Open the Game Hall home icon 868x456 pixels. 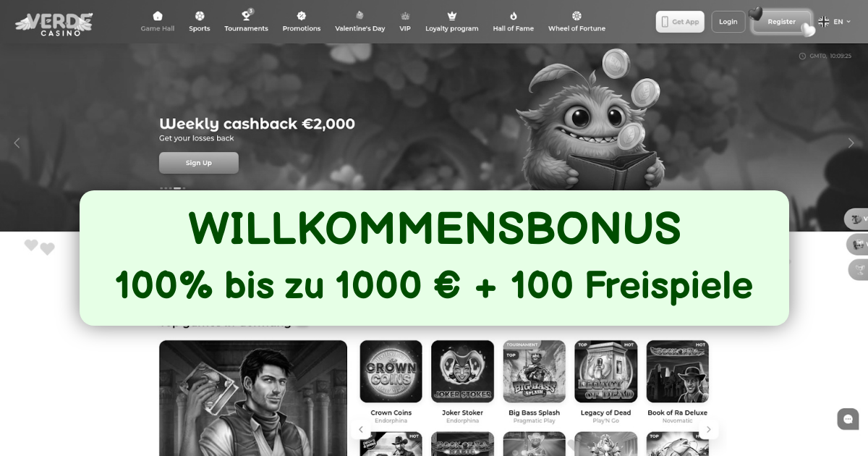tap(158, 15)
